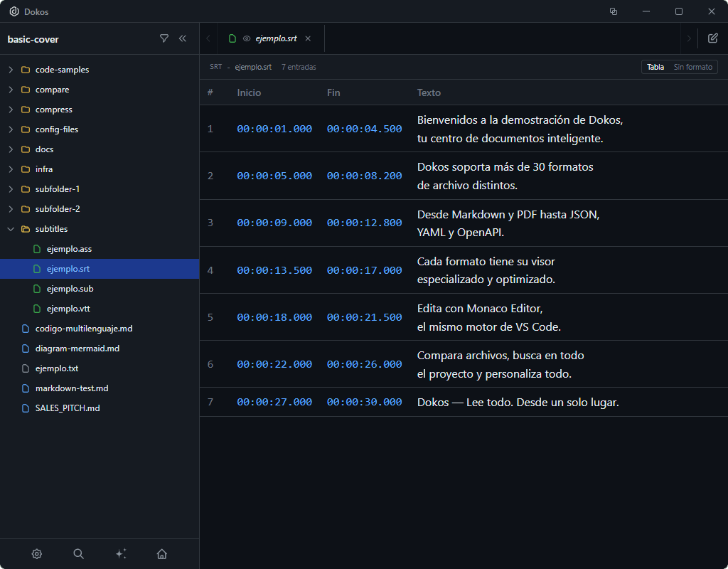Collapse the sidebar with the double chevron icon
The height and width of the screenshot is (569, 728).
coord(183,38)
